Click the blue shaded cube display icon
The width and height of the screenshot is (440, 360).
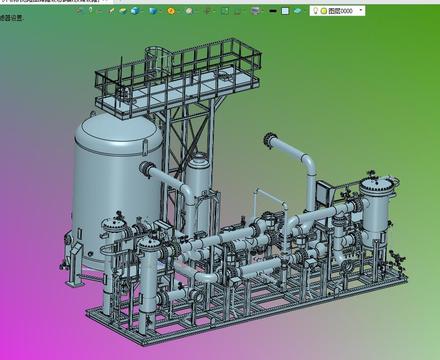click(x=135, y=11)
